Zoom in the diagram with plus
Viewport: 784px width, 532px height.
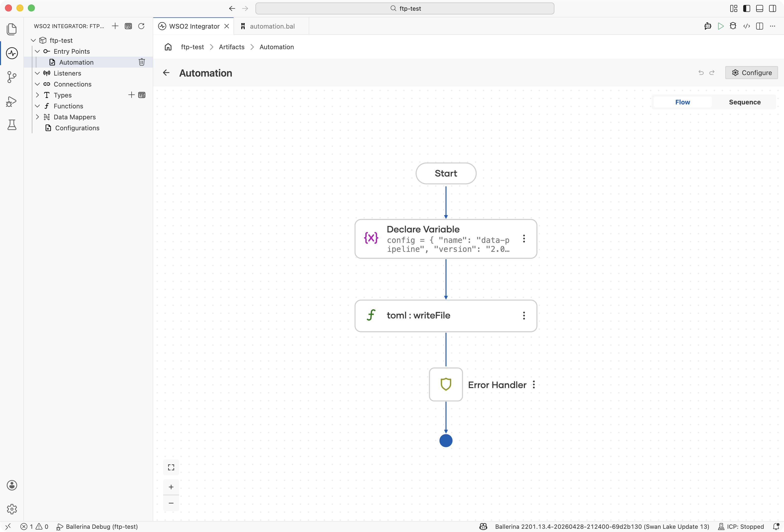coord(171,487)
